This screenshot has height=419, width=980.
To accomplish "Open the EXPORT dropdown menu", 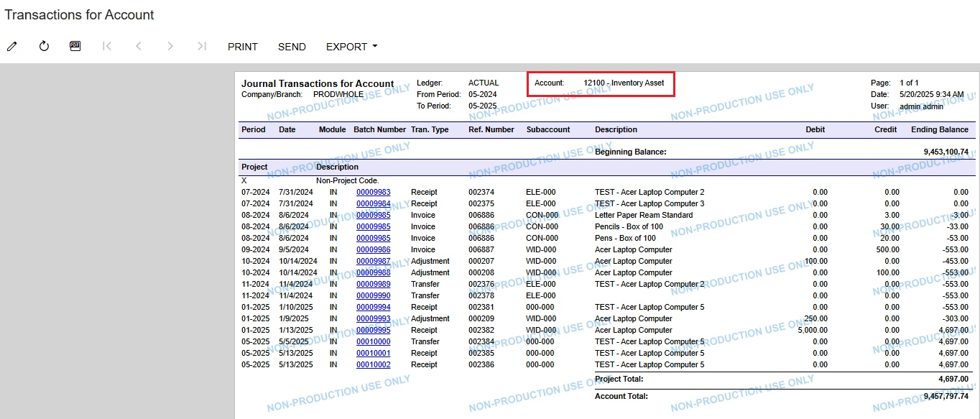I will [x=351, y=47].
